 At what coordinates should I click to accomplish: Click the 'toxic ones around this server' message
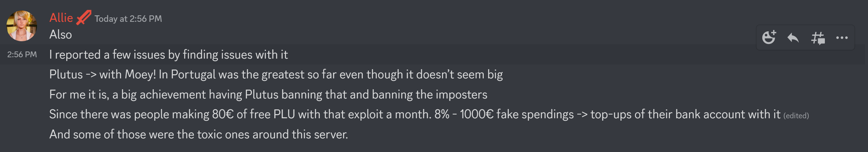198,134
